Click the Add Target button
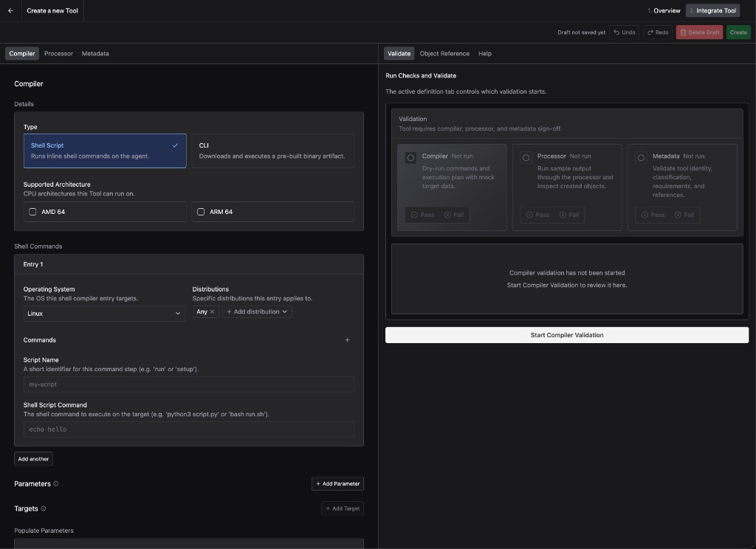This screenshot has height=549, width=756. pos(343,508)
